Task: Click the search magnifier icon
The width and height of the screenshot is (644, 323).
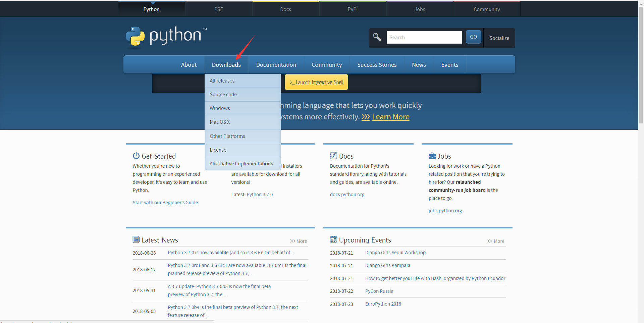Action: [377, 37]
